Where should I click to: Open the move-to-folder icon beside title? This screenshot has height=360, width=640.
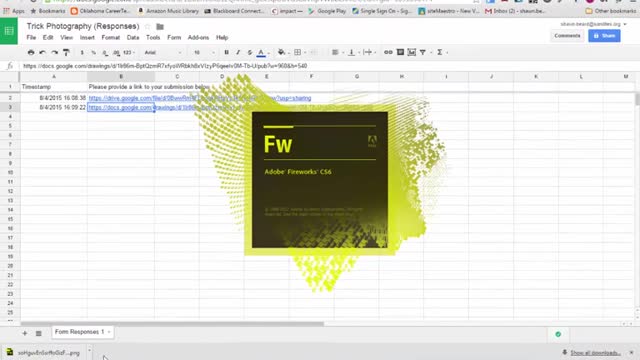point(160,27)
